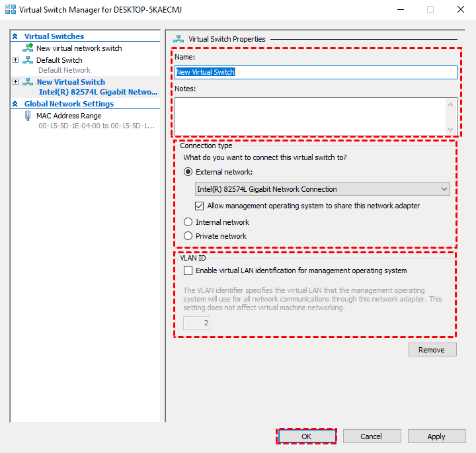Image resolution: width=476 pixels, height=453 pixels.
Task: Collapse Virtual Switches section chevron
Action: click(x=15, y=36)
